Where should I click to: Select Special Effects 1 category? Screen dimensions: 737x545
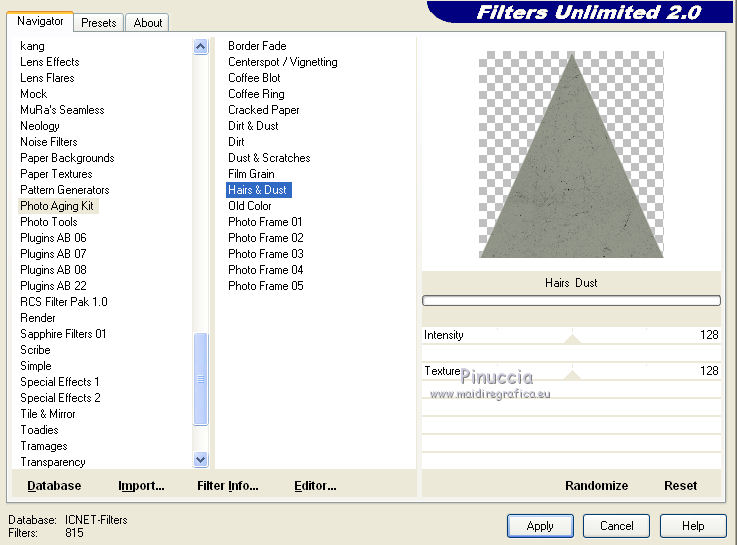click(60, 382)
